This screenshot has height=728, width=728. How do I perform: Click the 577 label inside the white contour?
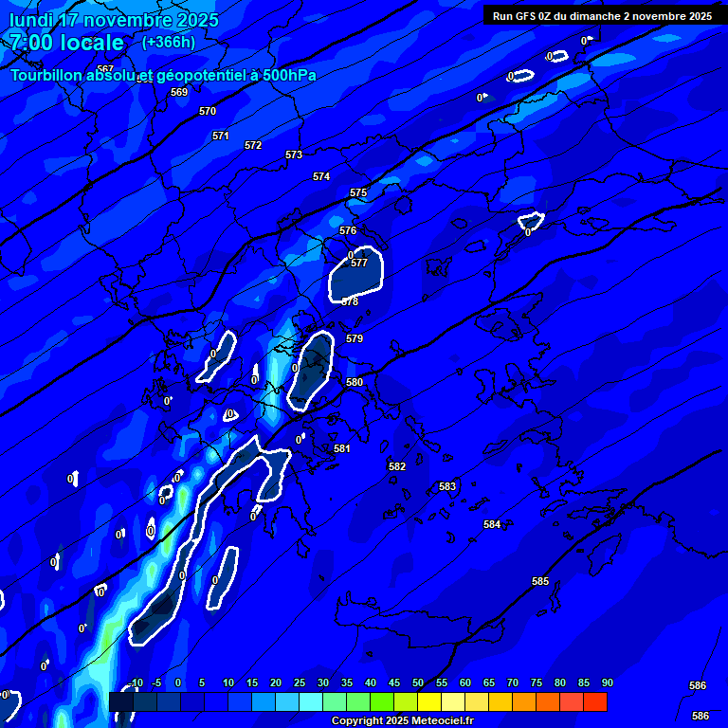(x=359, y=263)
